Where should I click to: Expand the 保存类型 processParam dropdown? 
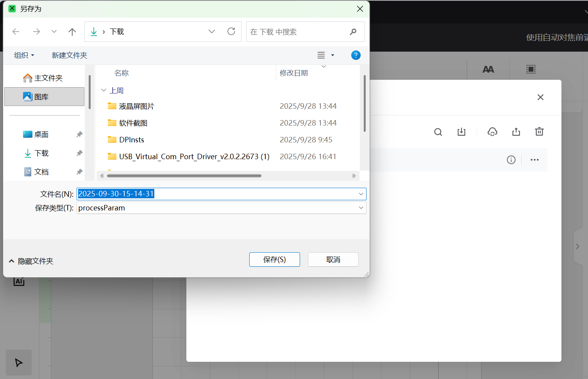pyautogui.click(x=361, y=208)
